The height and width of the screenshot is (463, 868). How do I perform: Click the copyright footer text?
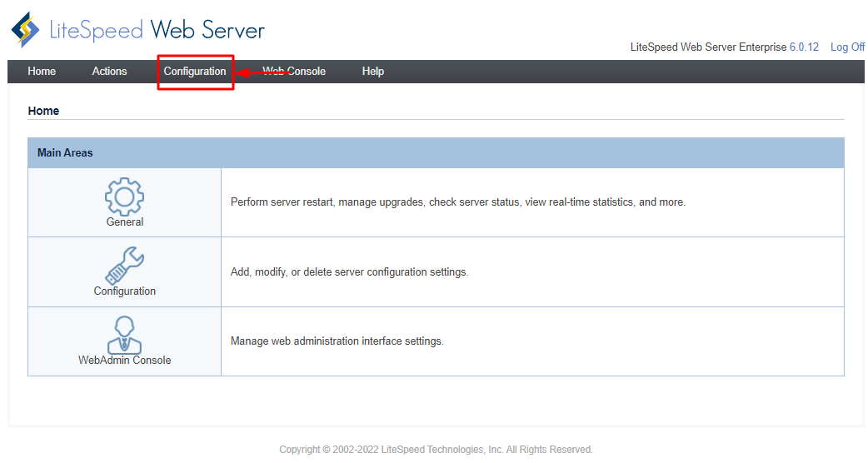tap(436, 450)
